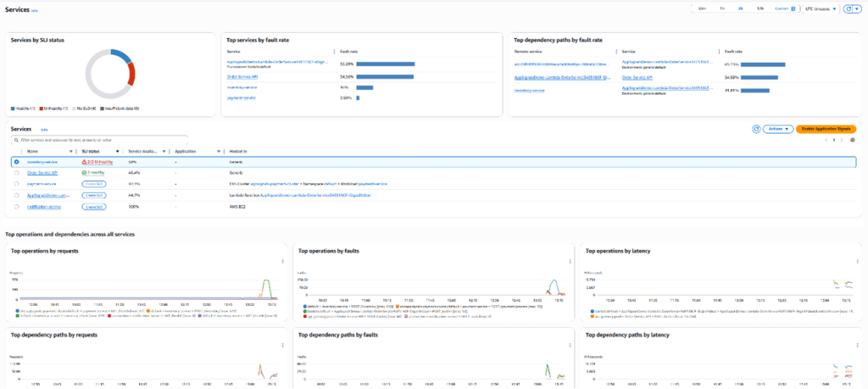Switch to the 1h time range

pyautogui.click(x=721, y=8)
